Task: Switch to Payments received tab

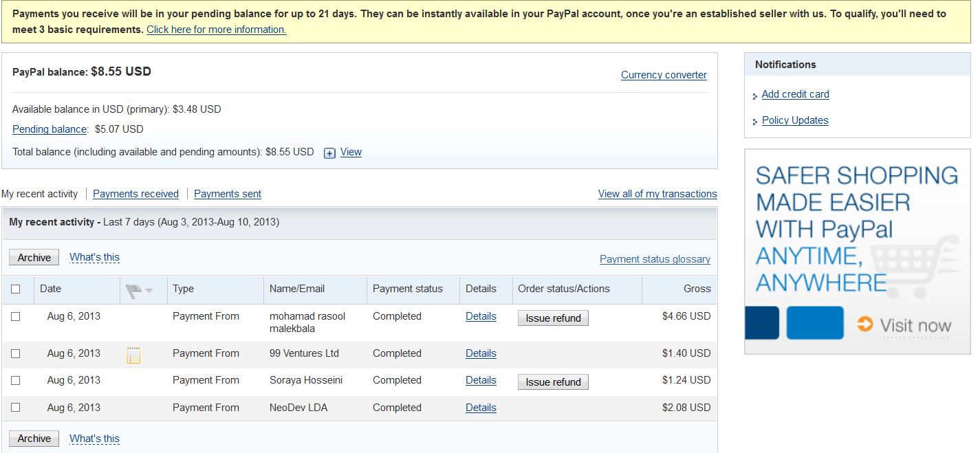Action: [x=135, y=194]
